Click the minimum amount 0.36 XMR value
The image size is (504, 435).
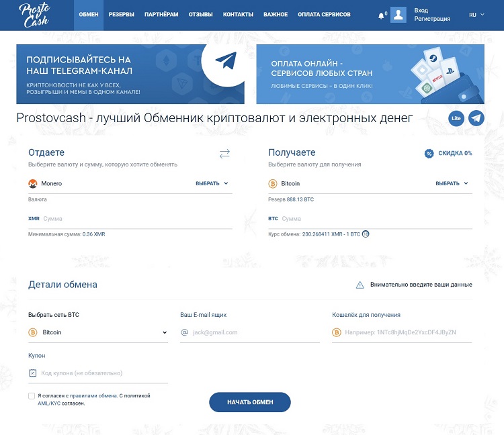pyautogui.click(x=93, y=234)
